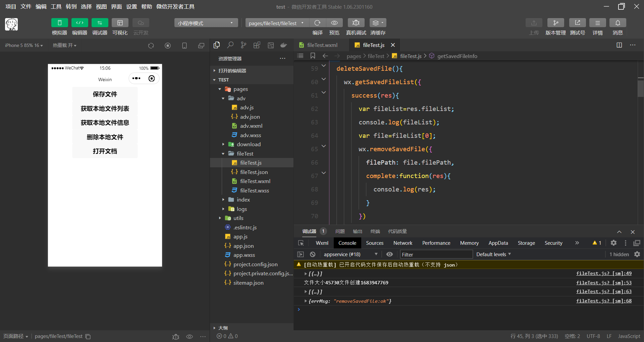
Task: Open the search icon in explorer sidebar
Action: click(230, 45)
